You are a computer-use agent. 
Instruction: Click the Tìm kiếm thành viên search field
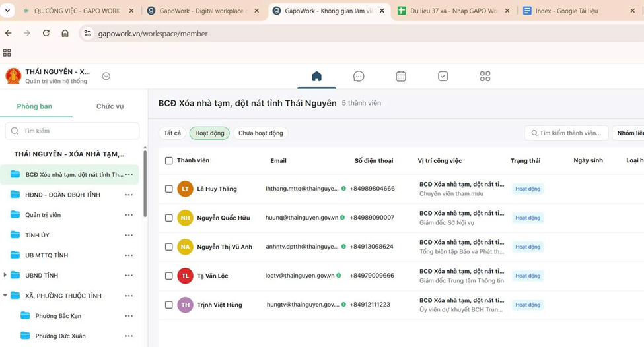(569, 133)
